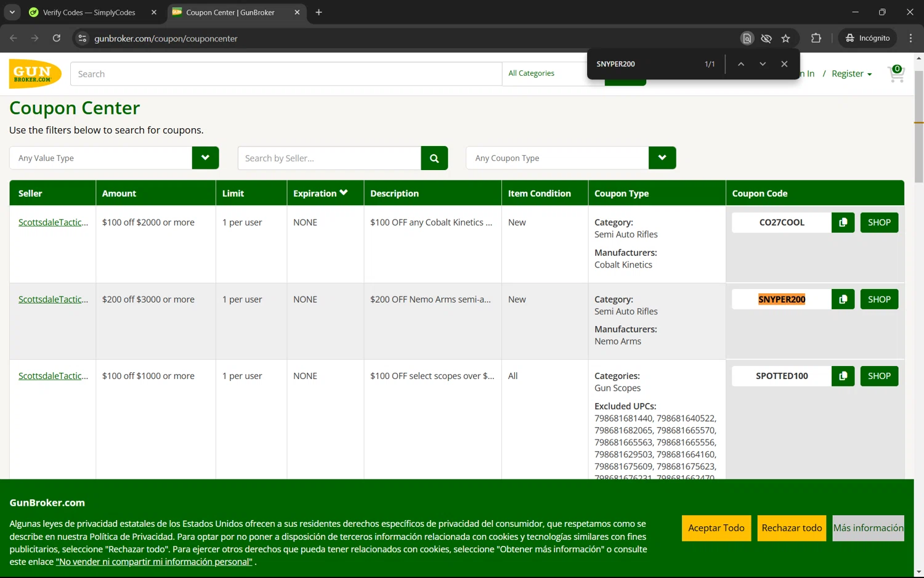The height and width of the screenshot is (578, 924).
Task: Expand the Any Value Type dropdown
Action: (205, 158)
